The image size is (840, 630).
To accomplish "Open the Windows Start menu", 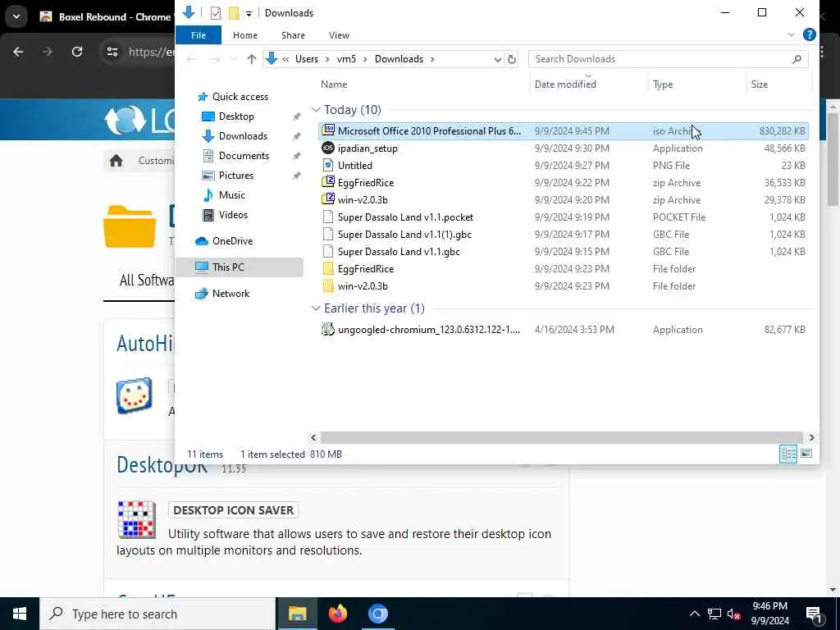I will point(20,614).
